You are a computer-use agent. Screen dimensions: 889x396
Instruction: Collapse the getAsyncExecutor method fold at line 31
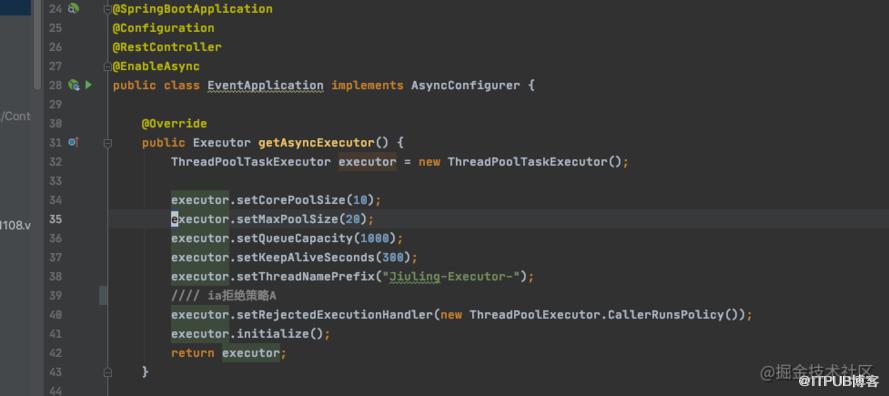[108, 142]
